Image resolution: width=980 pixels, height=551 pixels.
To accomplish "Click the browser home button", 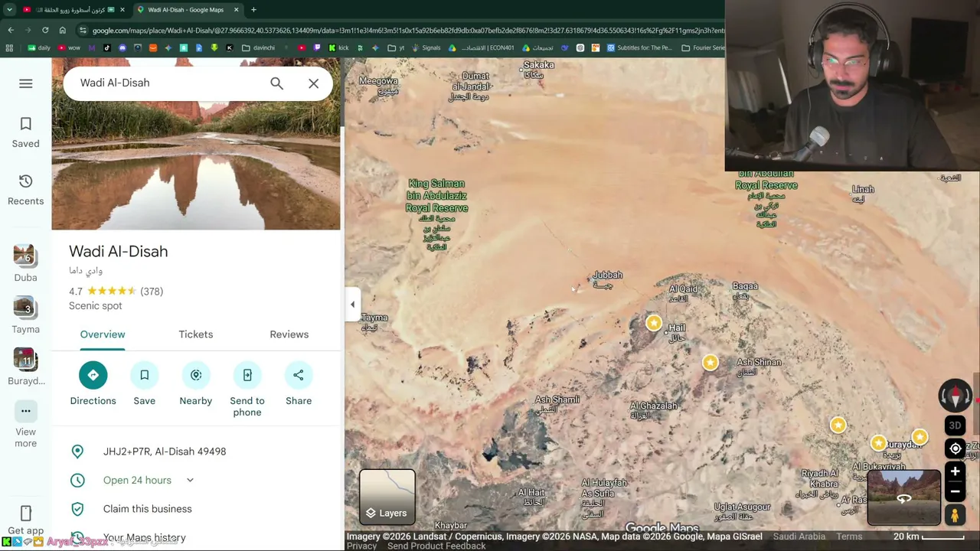I will coord(62,30).
